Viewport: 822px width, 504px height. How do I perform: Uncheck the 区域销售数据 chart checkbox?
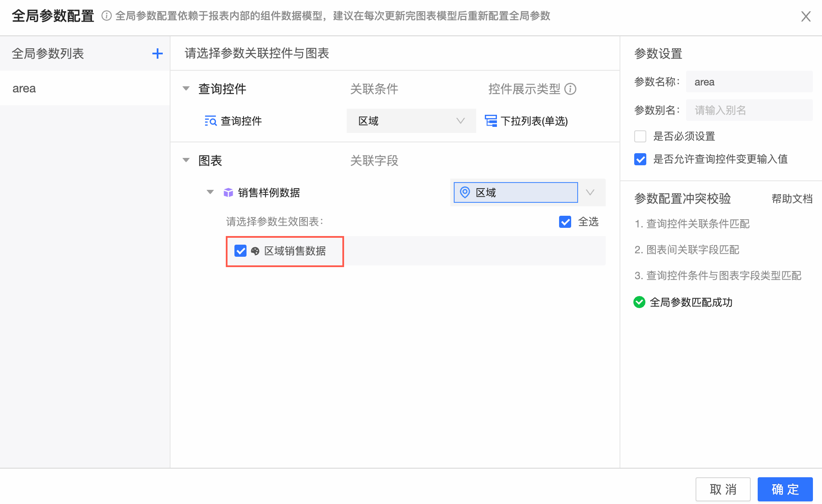pyautogui.click(x=240, y=251)
